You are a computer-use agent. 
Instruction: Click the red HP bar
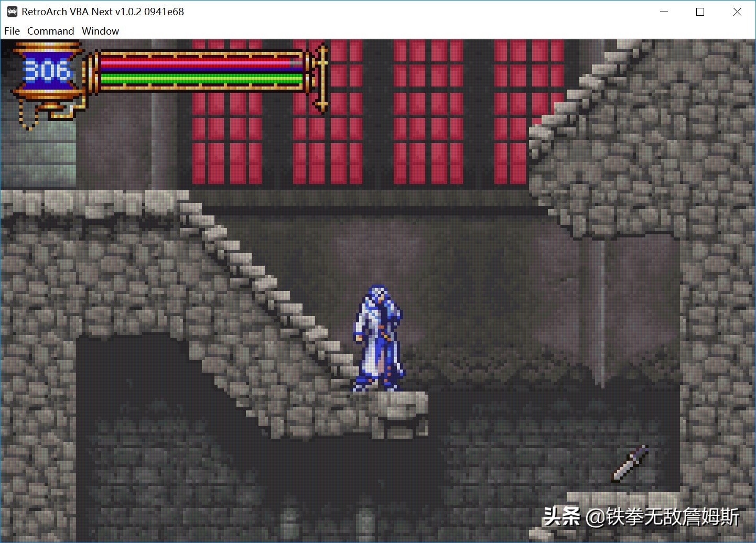[x=202, y=63]
